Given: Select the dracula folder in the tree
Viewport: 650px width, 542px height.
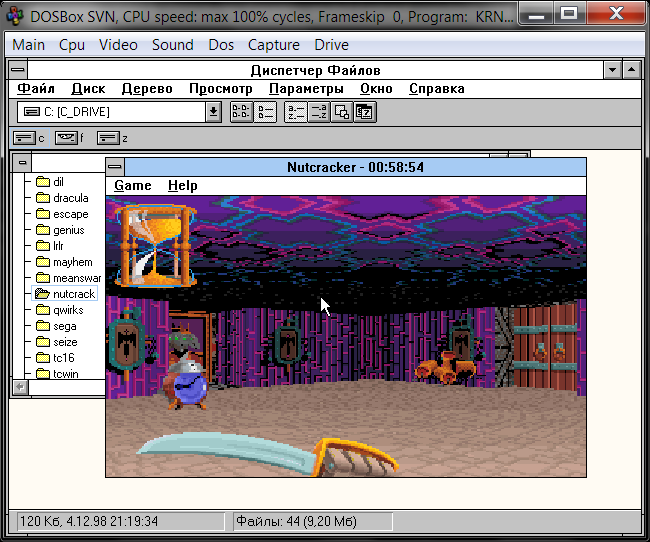Looking at the screenshot, I should click(62, 198).
